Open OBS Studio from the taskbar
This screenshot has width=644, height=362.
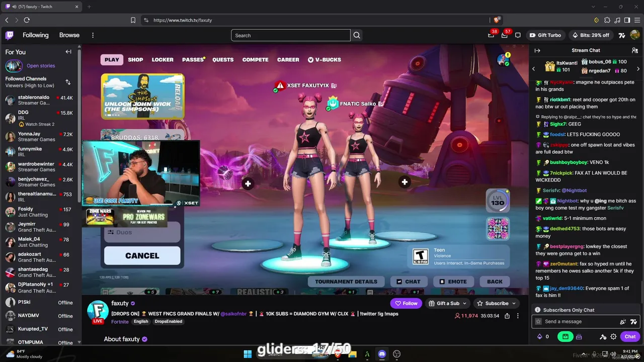point(396,354)
